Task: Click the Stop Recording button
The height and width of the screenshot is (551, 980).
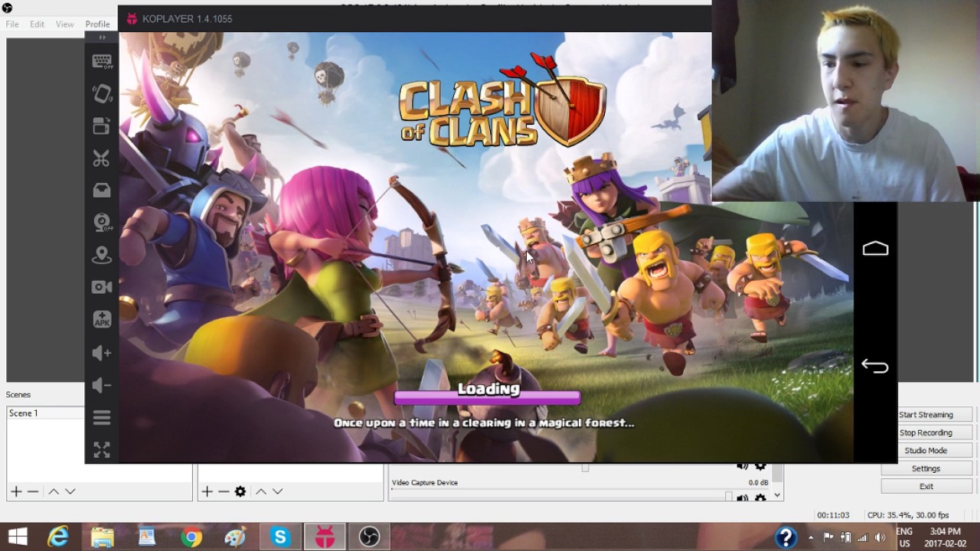Action: (926, 432)
